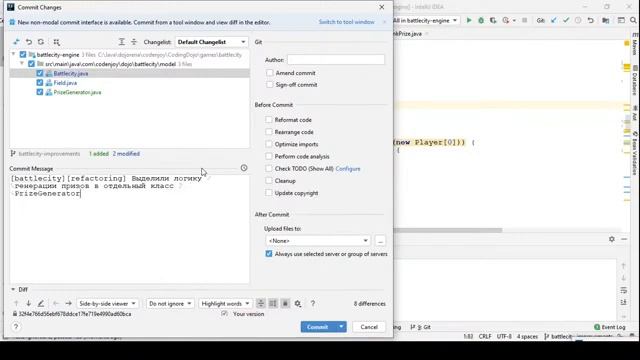640x360 pixels.
Task: Open Diff settings gear
Action: (x=298, y=303)
